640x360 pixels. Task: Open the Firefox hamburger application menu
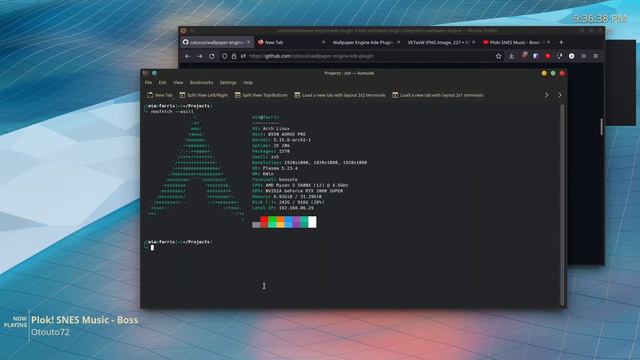(x=596, y=56)
